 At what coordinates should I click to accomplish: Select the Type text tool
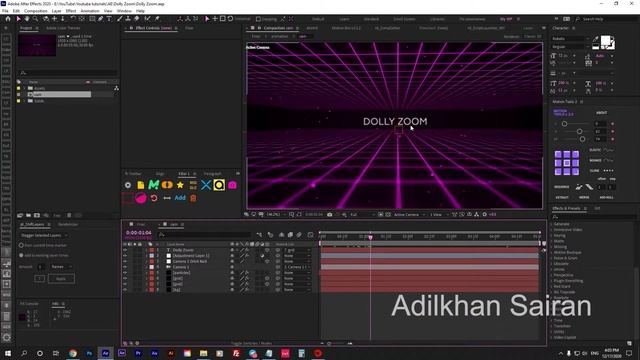109,19
